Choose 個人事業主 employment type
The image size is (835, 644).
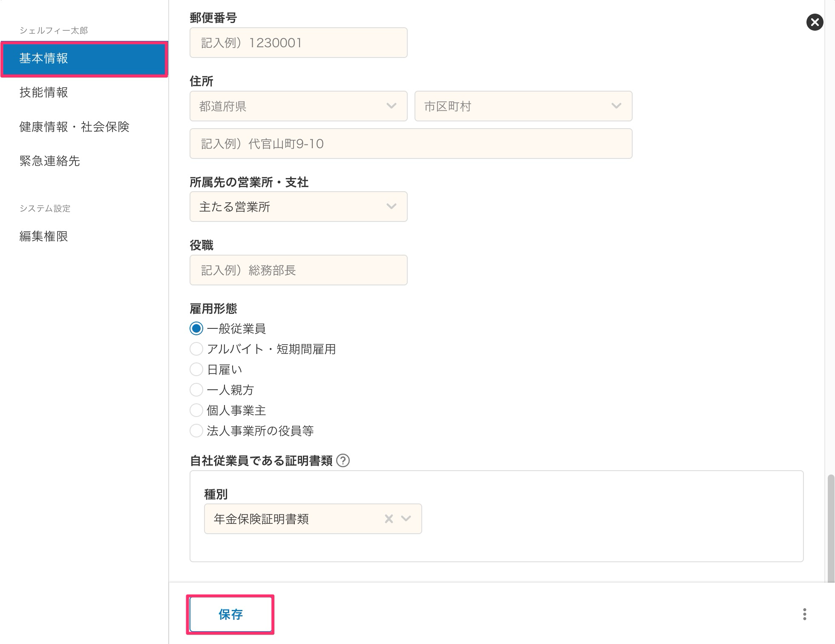196,410
